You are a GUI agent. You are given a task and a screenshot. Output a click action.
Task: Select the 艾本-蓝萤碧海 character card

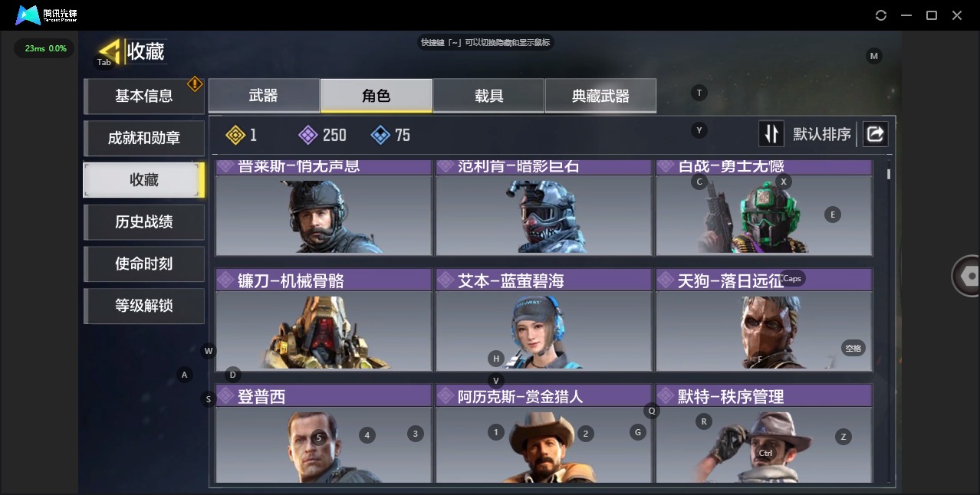(543, 320)
